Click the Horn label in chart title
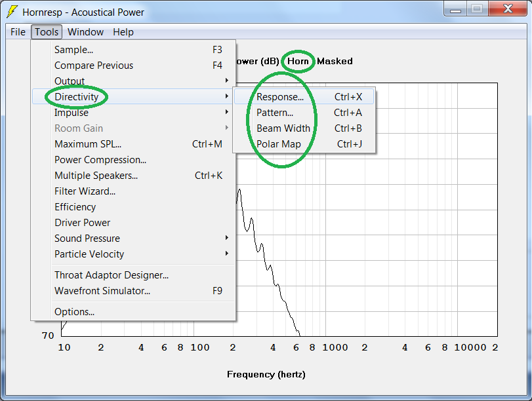 pyautogui.click(x=298, y=61)
